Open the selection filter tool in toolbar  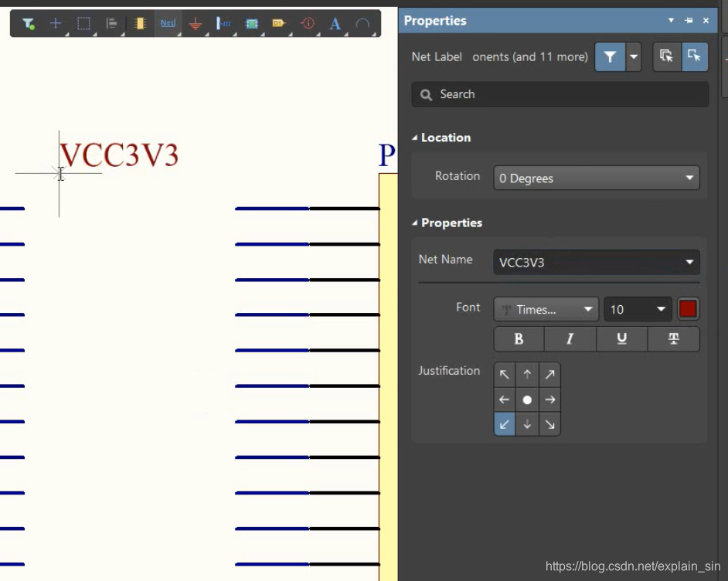[x=29, y=23]
